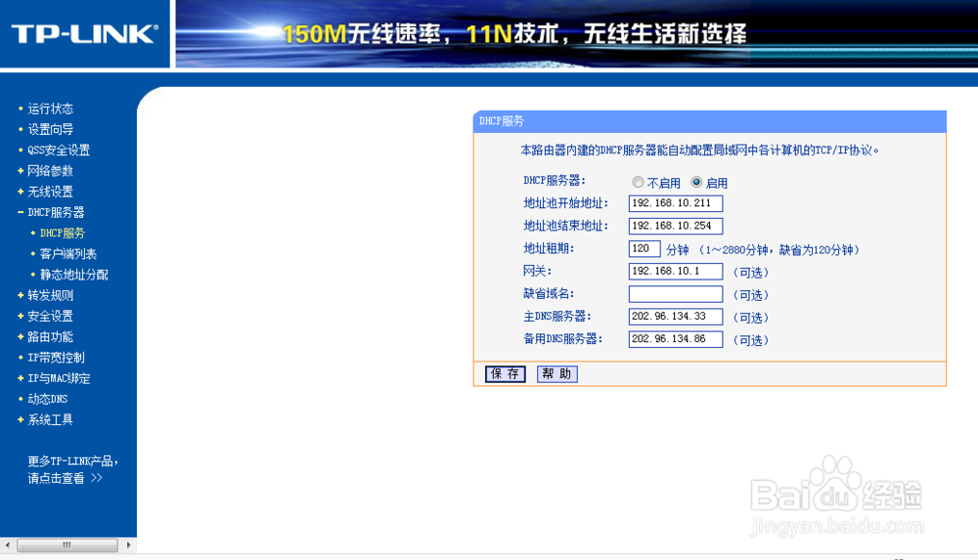Click the DHCP服务 panel title

point(502,121)
